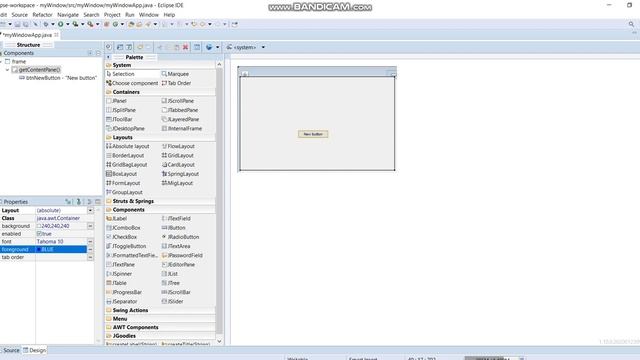Click the palette scrollbar down arrow
The image size is (640, 360).
coord(219,341)
